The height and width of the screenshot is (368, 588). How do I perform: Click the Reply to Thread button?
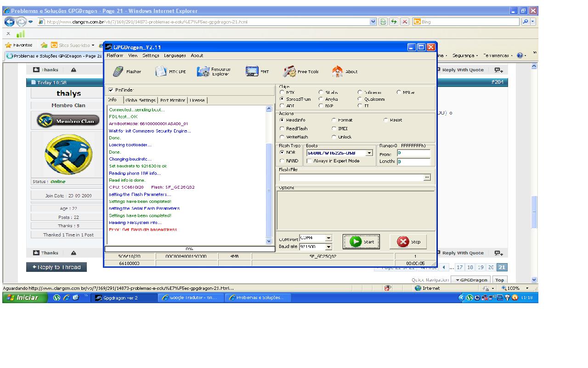tap(57, 267)
